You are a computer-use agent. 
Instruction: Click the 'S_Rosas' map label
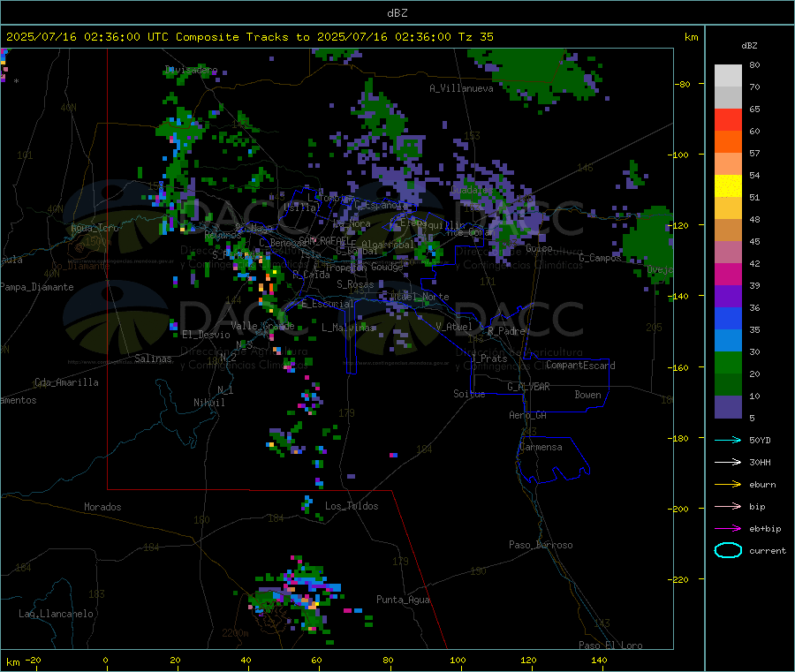click(355, 284)
